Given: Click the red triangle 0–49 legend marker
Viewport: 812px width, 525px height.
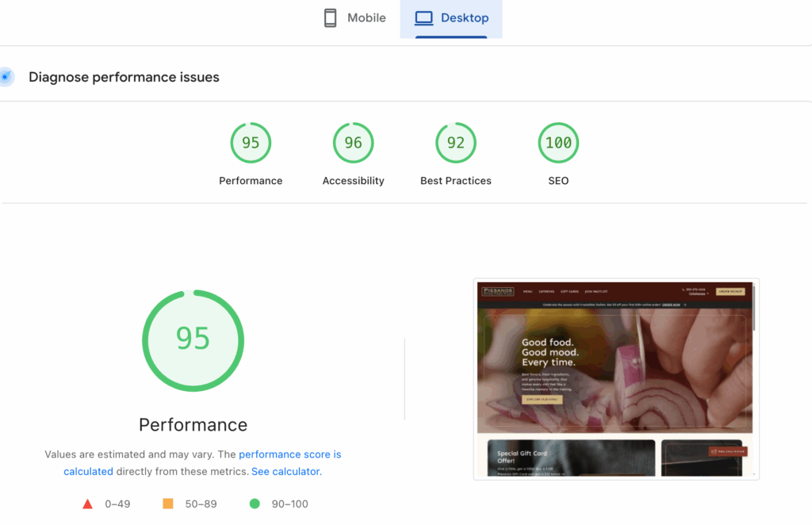Looking at the screenshot, I should coord(88,504).
